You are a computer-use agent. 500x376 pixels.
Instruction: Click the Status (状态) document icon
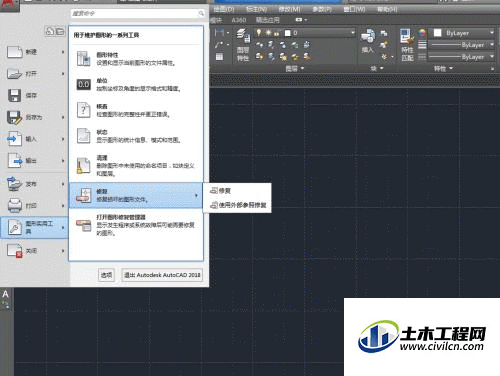coord(83,136)
